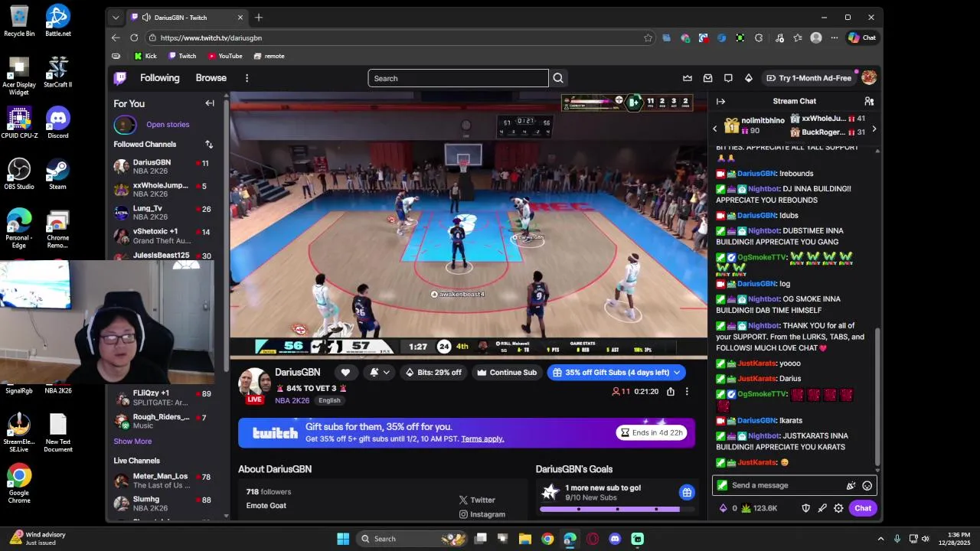Click the Twitch search input field

[x=458, y=78]
